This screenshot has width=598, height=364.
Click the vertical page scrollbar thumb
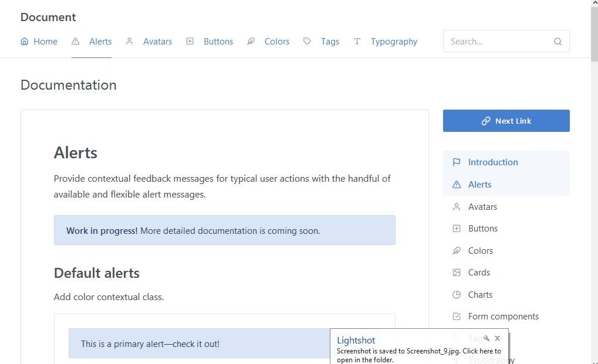pos(594,35)
